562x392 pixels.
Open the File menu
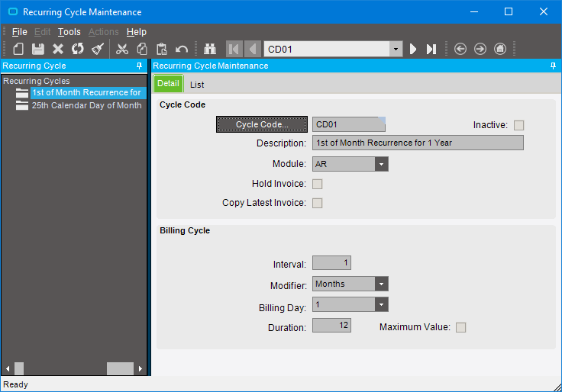pyautogui.click(x=19, y=32)
